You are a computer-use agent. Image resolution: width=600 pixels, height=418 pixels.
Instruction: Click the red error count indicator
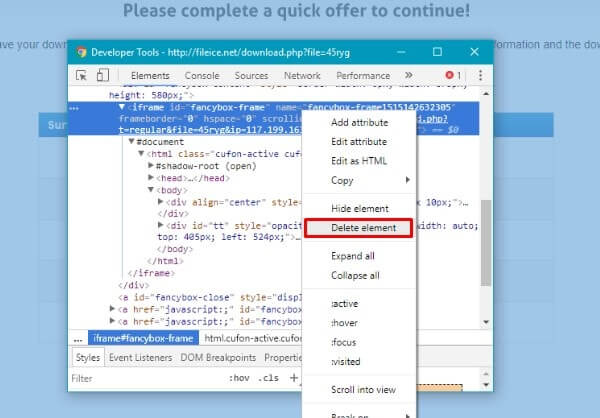453,75
